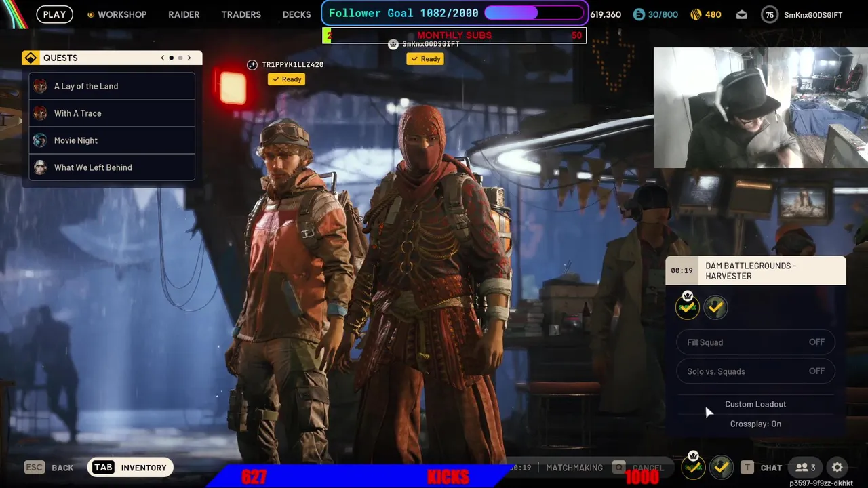This screenshot has height=488, width=868.
Task: Click the level 75 player badge
Action: [770, 14]
